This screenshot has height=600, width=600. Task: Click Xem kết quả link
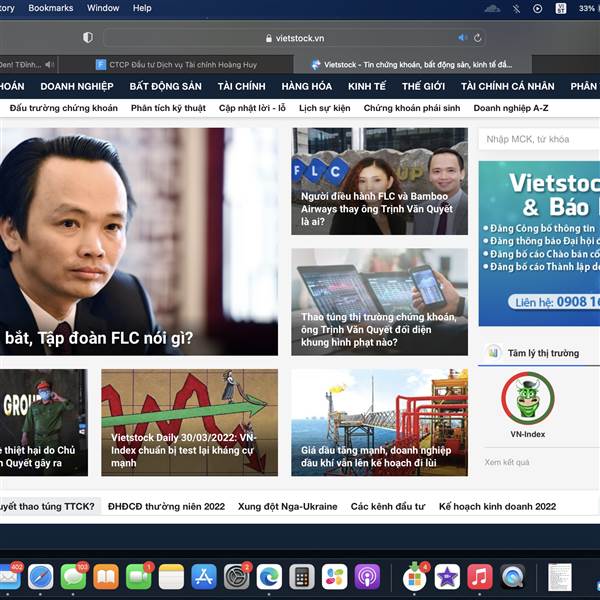pos(507,462)
